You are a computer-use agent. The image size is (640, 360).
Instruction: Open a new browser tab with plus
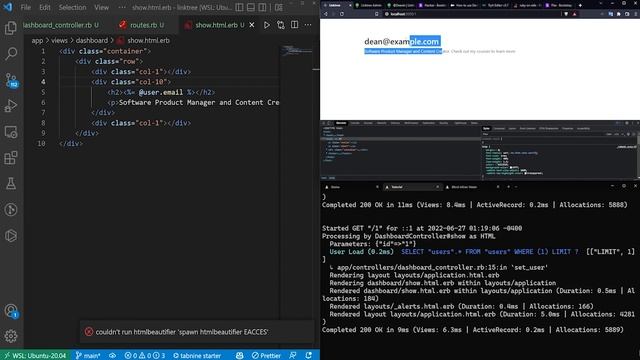tap(580, 5)
